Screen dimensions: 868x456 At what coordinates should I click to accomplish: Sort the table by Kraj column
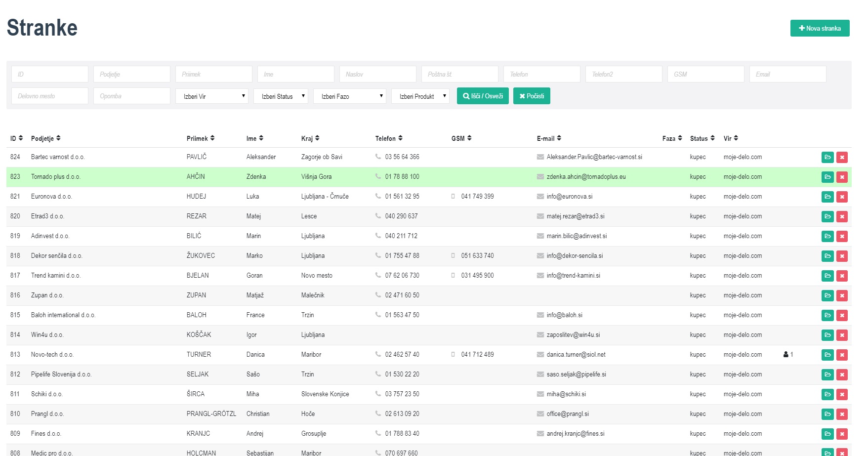(310, 138)
